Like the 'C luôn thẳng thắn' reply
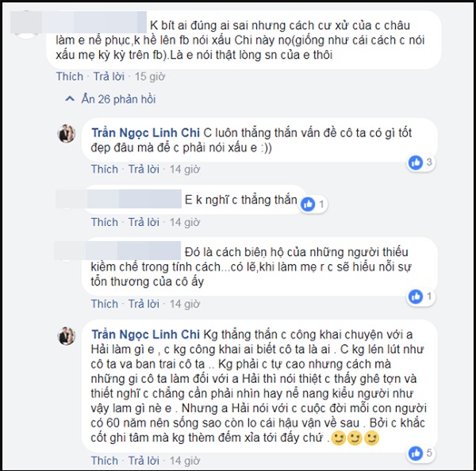Image resolution: width=476 pixels, height=471 pixels. pyautogui.click(x=105, y=169)
